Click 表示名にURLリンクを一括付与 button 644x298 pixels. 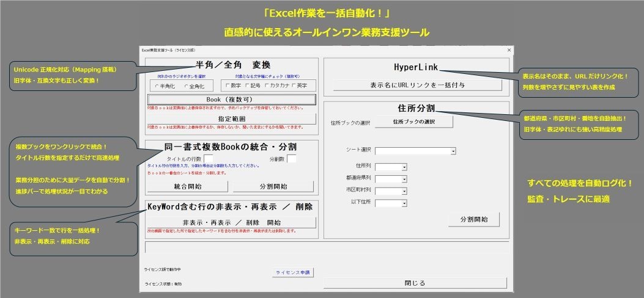click(x=417, y=85)
